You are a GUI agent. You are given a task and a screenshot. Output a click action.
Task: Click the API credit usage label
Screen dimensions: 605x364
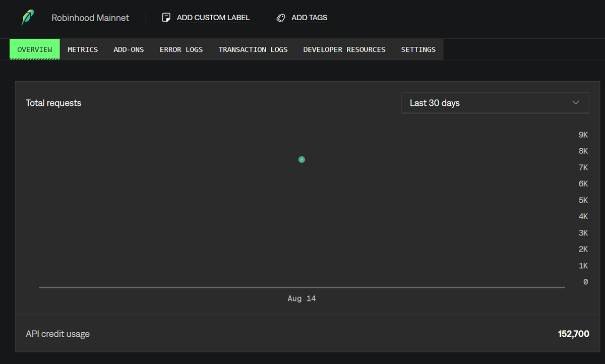[57, 334]
